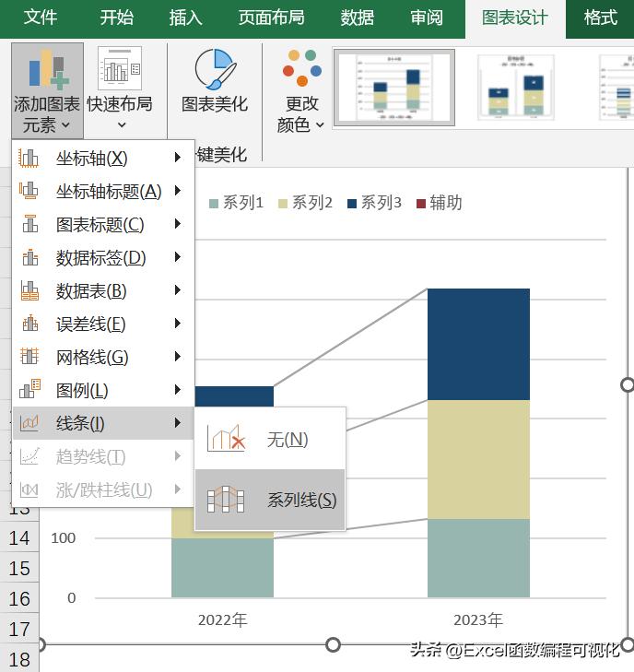634x672 pixels.
Task: Open the 添加图表元素 dropdown button
Action: [47, 90]
